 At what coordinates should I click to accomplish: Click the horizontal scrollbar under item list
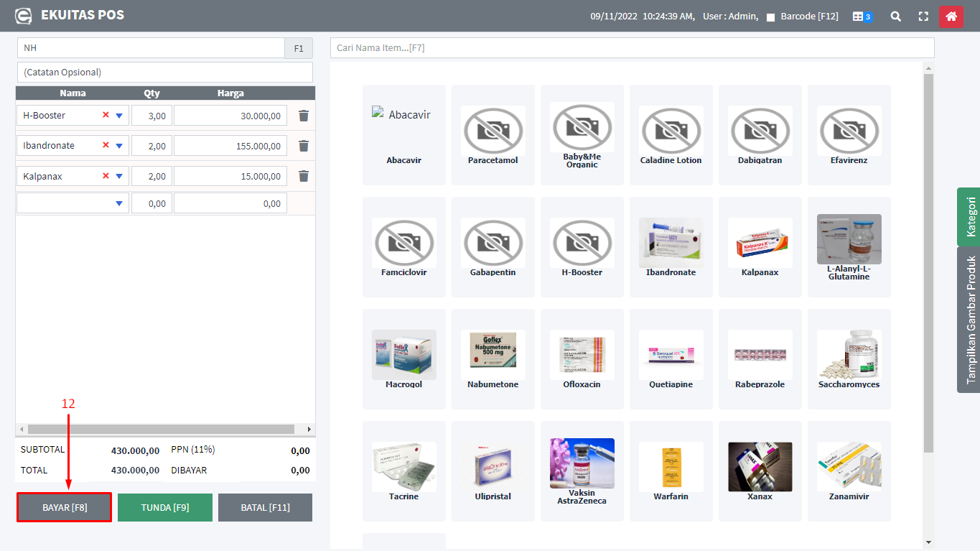pos(165,429)
